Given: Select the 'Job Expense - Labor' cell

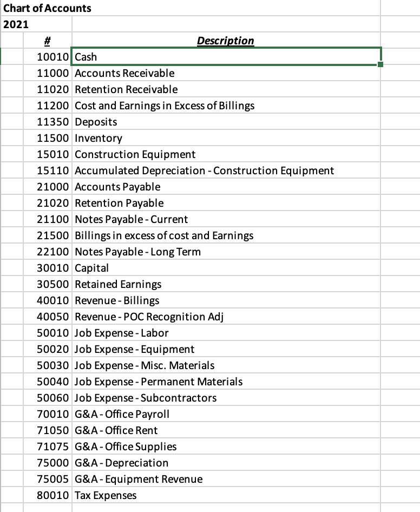Looking at the screenshot, I should pos(226,333).
